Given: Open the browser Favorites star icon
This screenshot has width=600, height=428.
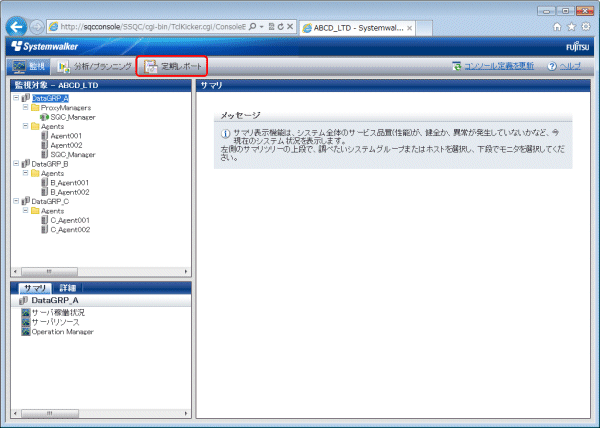Looking at the screenshot, I should (x=572, y=27).
